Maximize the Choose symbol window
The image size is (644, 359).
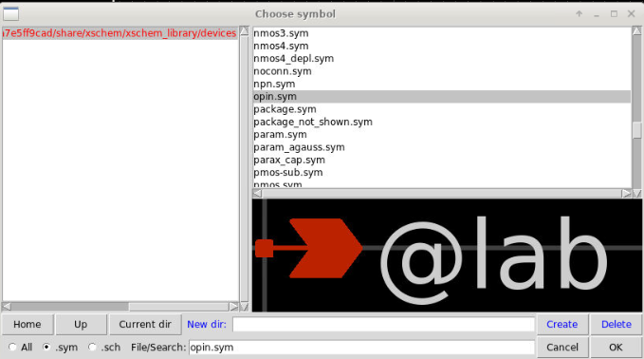click(x=614, y=14)
